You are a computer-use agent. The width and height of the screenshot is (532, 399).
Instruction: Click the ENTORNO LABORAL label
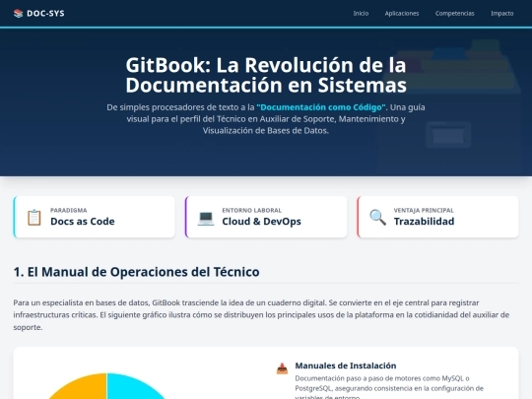coord(252,211)
